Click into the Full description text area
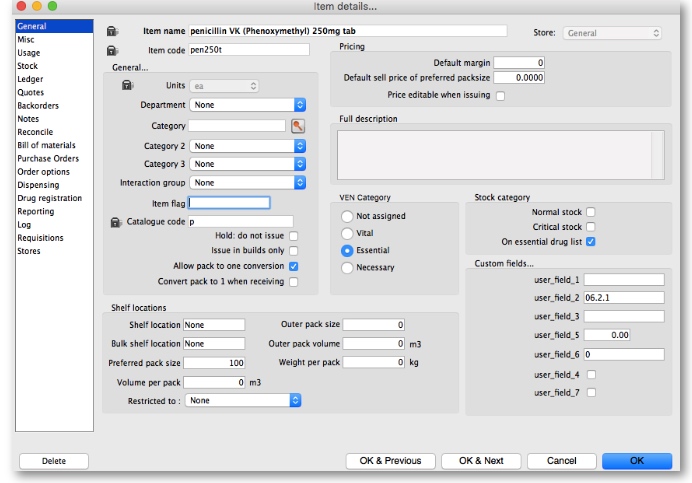 point(500,154)
